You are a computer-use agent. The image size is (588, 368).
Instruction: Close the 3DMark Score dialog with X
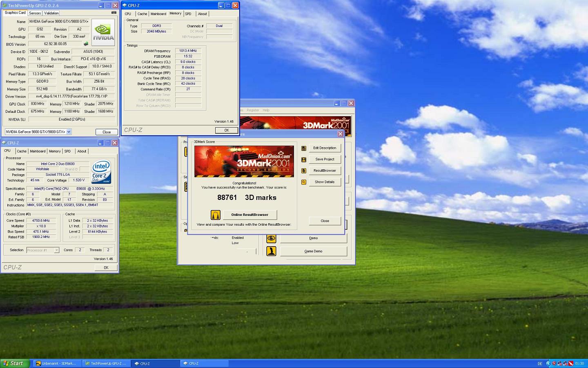tap(340, 134)
